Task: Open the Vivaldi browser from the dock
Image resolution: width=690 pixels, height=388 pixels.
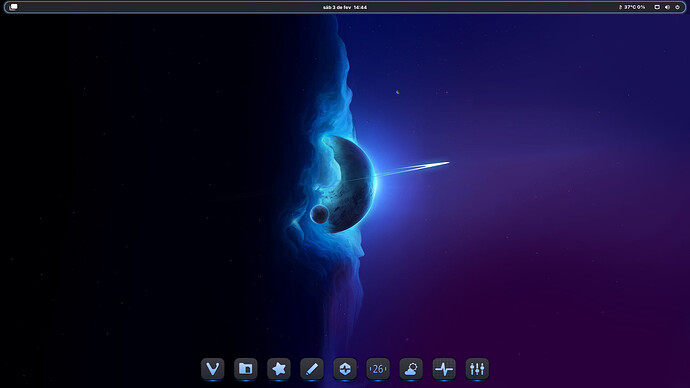Action: (213, 369)
